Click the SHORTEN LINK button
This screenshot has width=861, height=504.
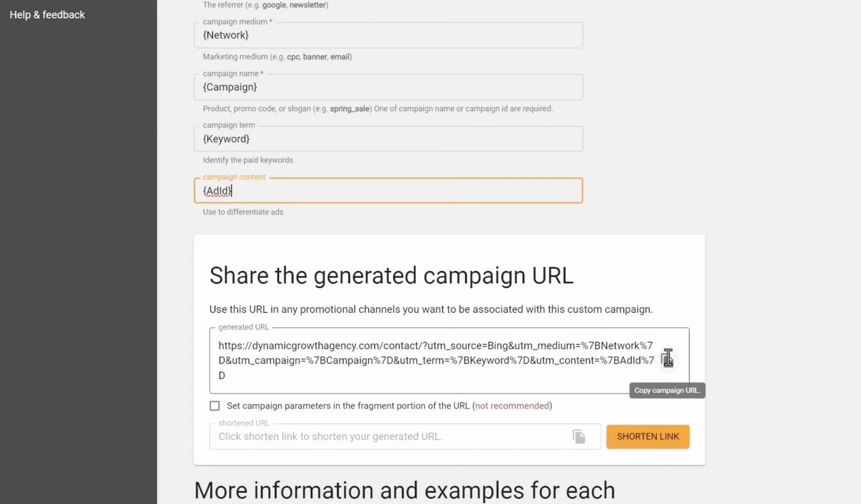(648, 436)
